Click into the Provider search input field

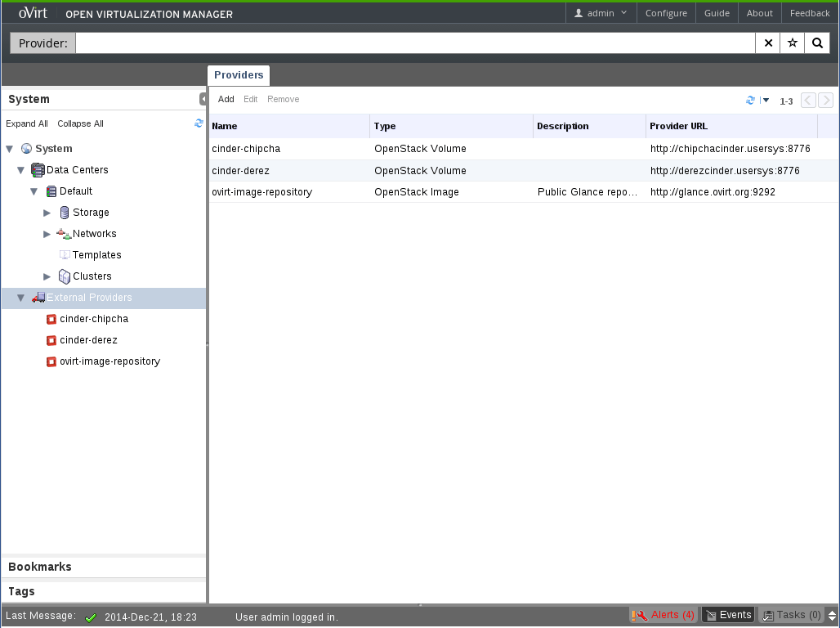coord(415,43)
